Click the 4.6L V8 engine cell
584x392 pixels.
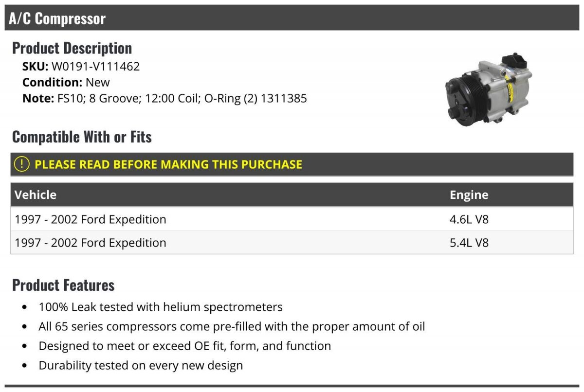[469, 219]
